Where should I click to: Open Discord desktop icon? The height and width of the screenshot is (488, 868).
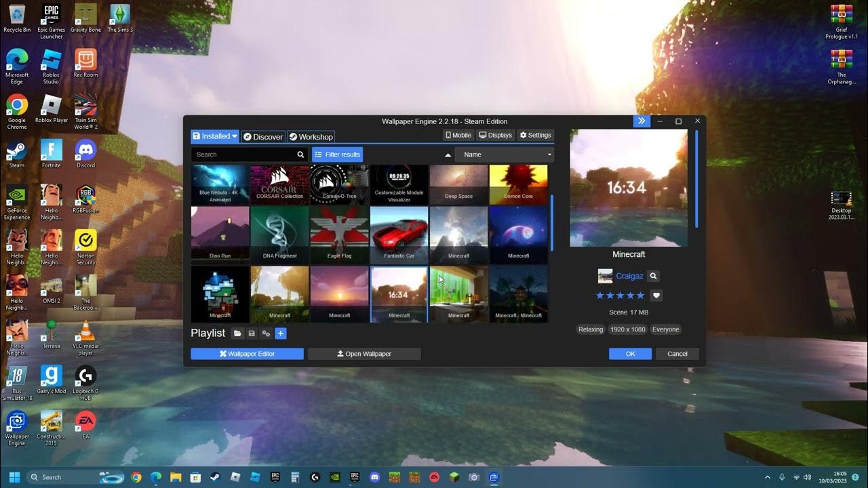(x=85, y=154)
